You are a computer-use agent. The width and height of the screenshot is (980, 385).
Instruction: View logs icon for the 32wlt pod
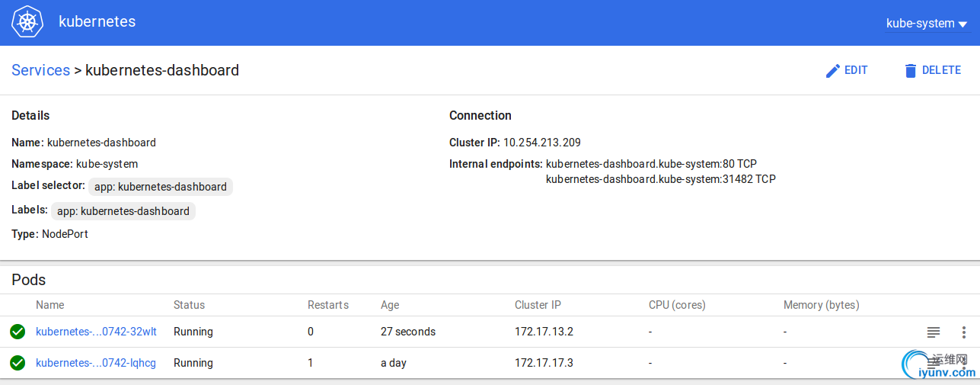tap(933, 332)
